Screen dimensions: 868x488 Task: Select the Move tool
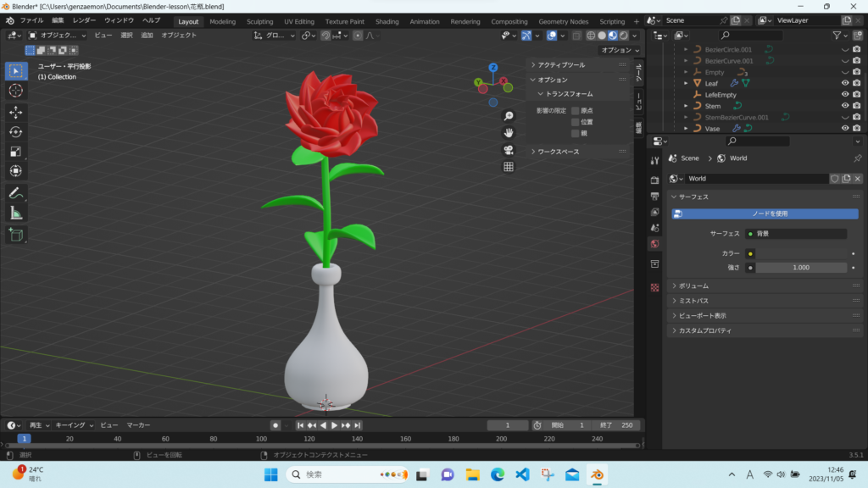pos(15,113)
